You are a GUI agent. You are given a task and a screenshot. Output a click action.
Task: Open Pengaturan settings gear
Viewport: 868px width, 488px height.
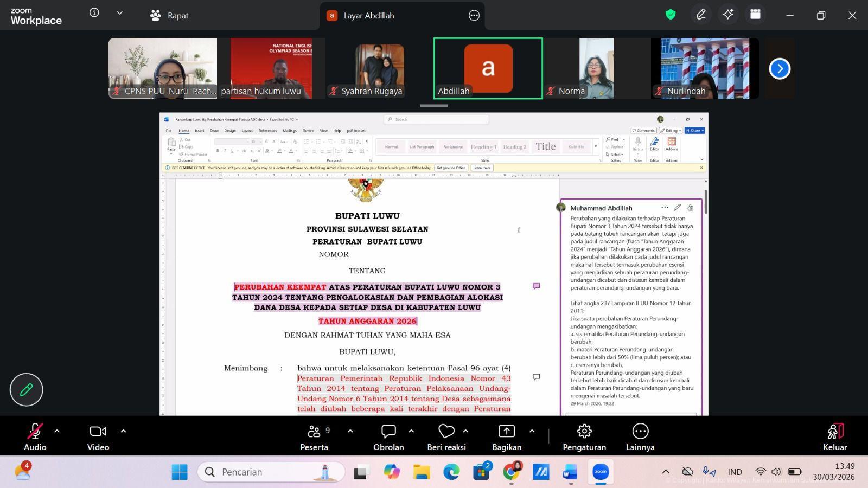coord(584,432)
